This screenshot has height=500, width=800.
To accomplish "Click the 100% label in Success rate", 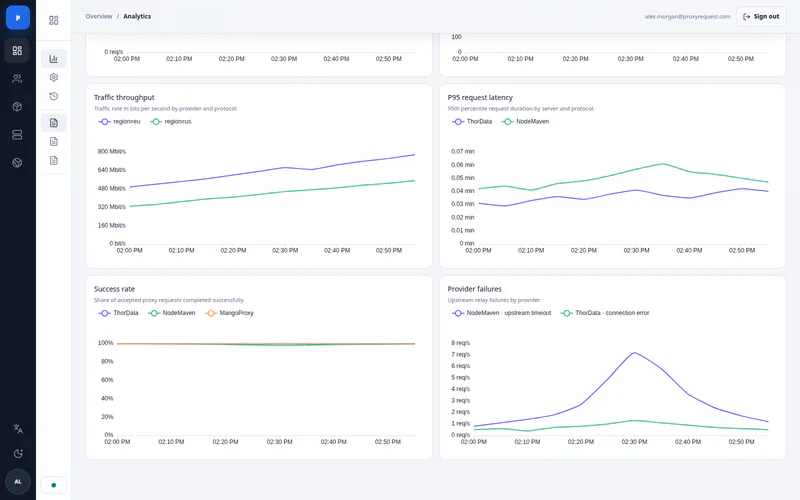I will 106,343.
